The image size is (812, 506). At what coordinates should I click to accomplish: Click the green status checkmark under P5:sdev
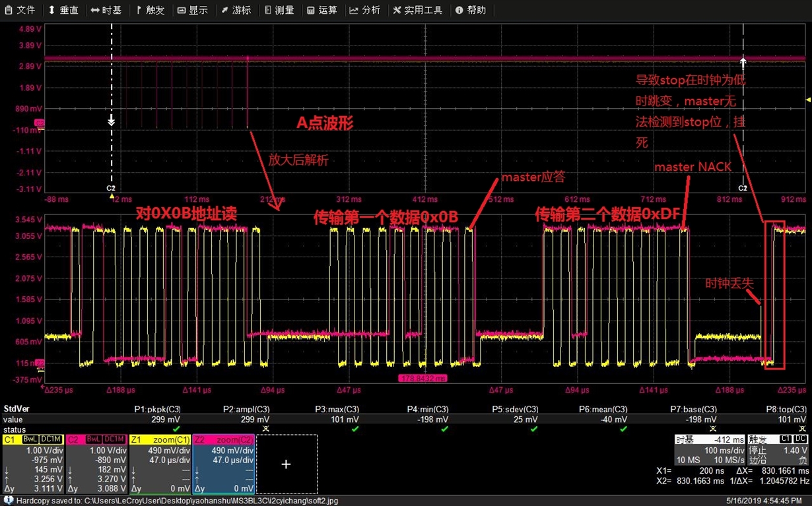[x=534, y=429]
